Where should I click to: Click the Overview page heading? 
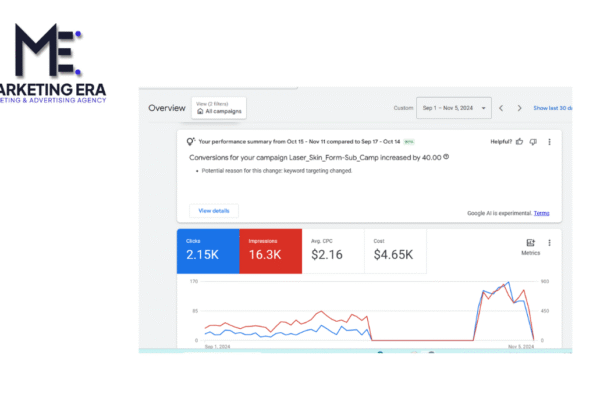[x=166, y=108]
